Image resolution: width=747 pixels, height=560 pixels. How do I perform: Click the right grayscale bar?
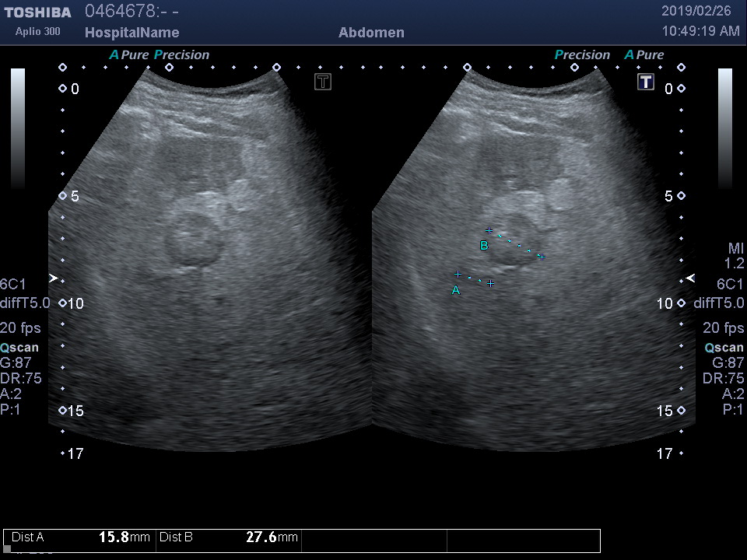pos(724,128)
